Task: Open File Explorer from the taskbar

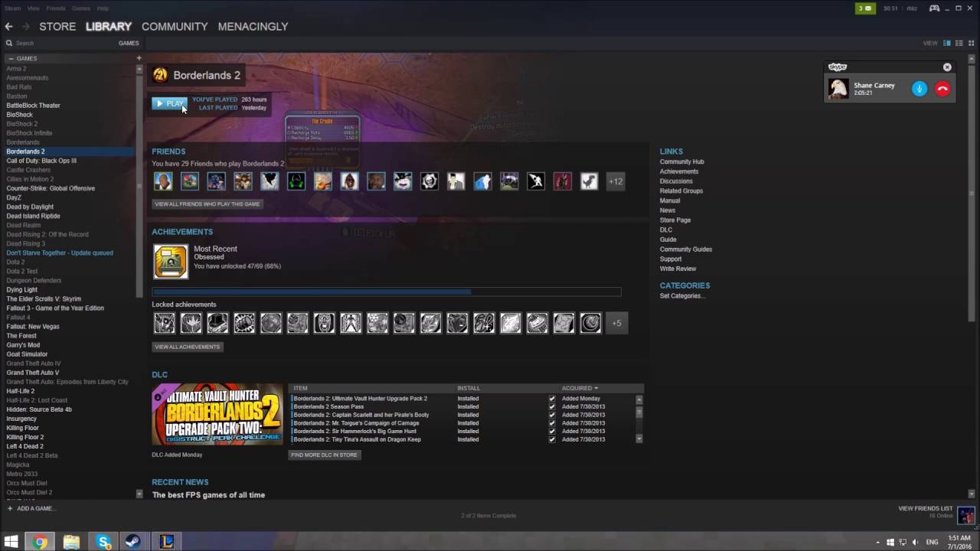Action: (71, 542)
